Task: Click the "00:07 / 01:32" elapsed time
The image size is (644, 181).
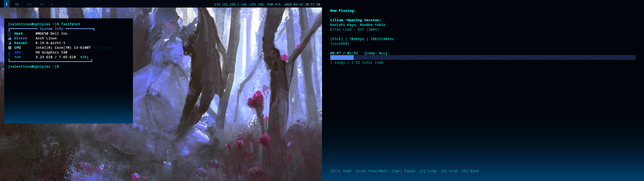Action: (x=344, y=53)
